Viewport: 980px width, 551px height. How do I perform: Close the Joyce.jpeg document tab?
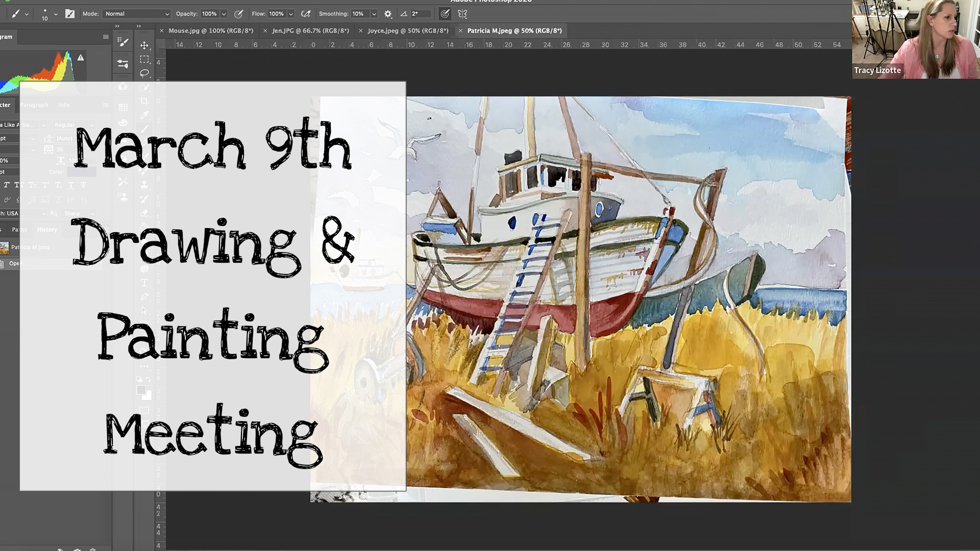coord(361,31)
